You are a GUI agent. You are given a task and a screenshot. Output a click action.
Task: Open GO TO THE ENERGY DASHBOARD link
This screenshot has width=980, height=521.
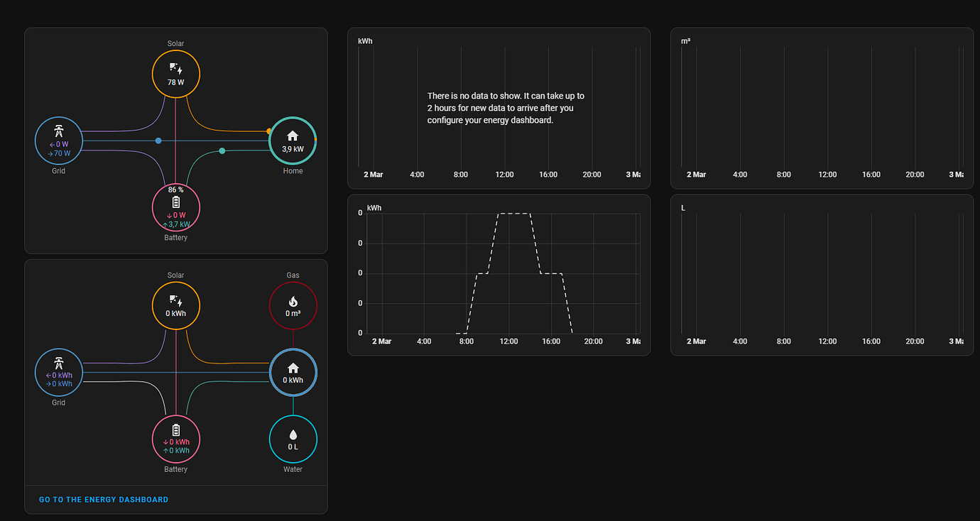coord(104,499)
